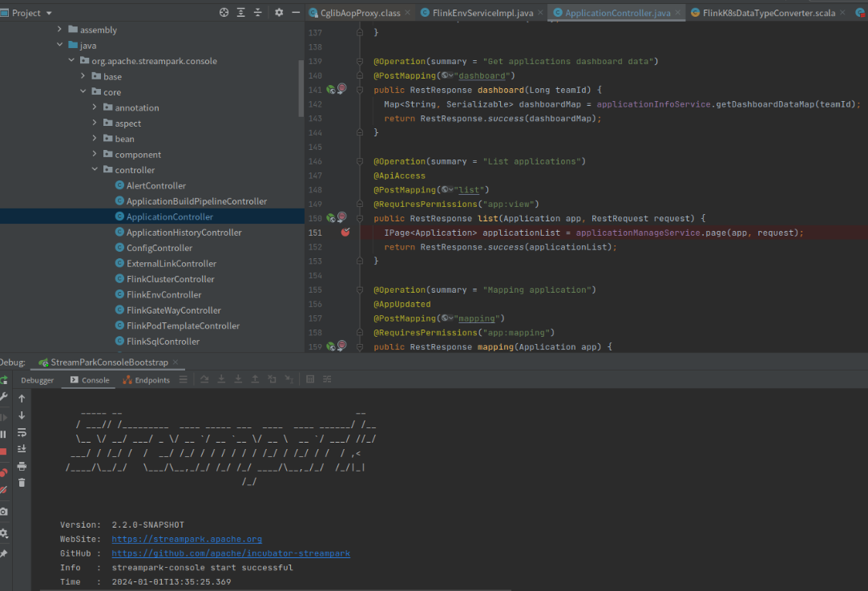Open the Project view dropdown
Viewport: 868px width, 591px height.
(32, 13)
